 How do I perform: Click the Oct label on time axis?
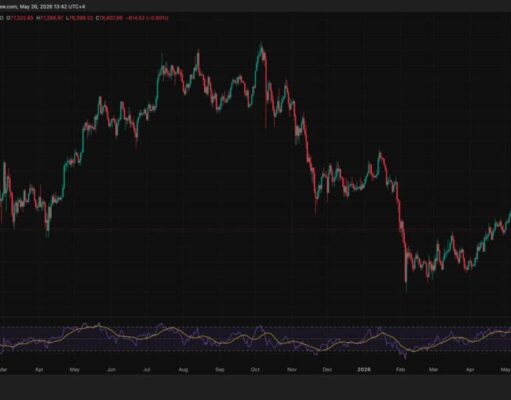coord(255,370)
